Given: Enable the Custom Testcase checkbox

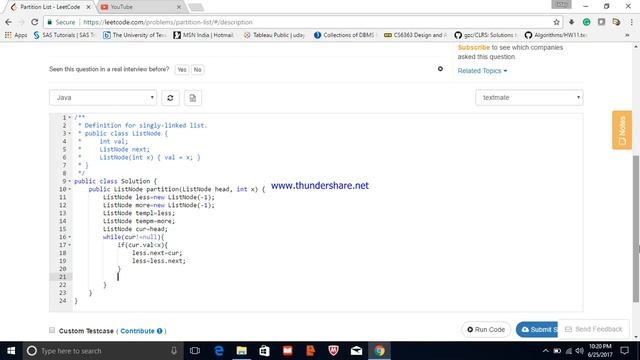Looking at the screenshot, I should tap(52, 330).
